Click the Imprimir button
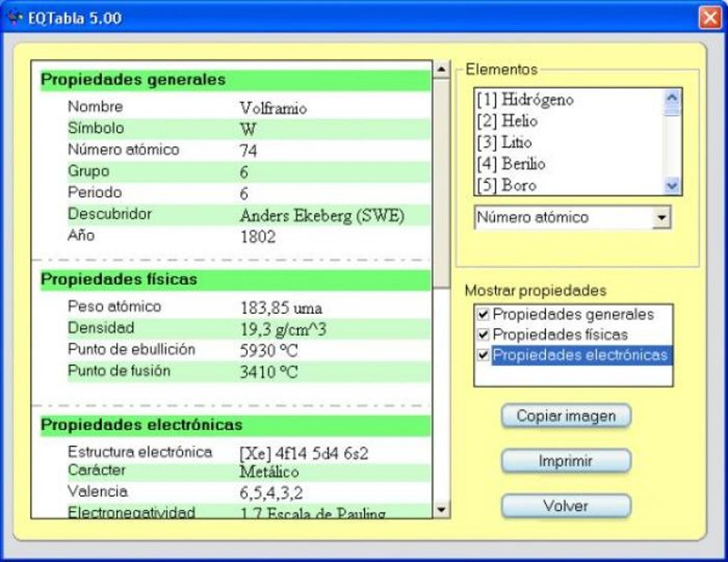Screen dimensions: 728x562 pos(566,461)
